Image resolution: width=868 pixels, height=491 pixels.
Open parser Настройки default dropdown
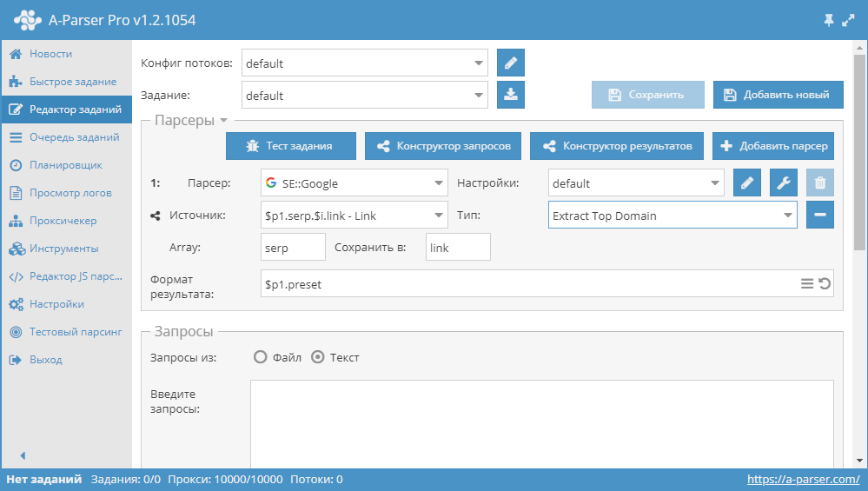[636, 182]
